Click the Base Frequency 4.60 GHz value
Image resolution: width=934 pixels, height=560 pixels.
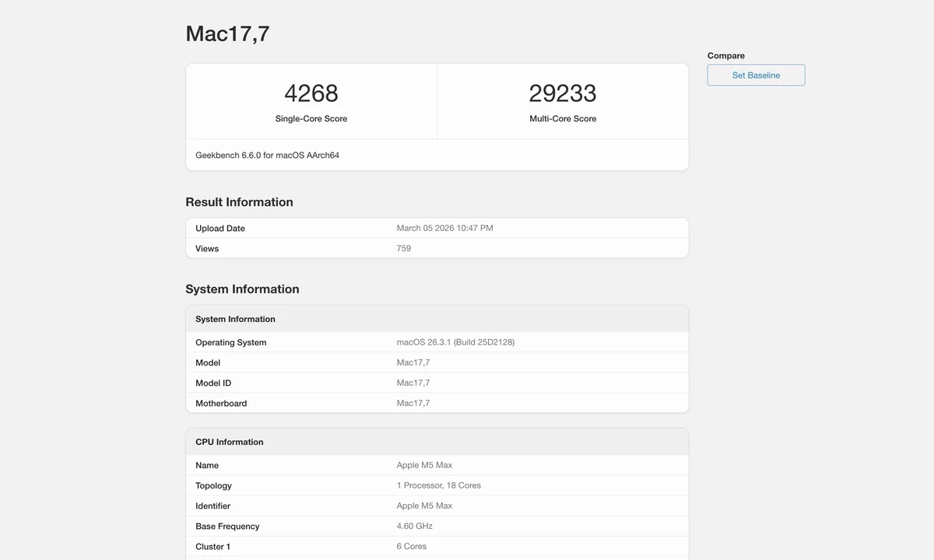point(414,526)
